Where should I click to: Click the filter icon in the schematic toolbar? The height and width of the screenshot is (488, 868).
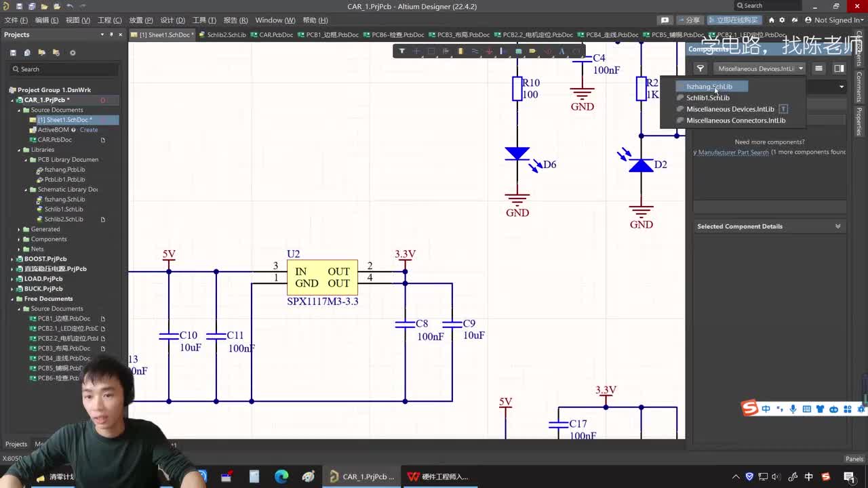pyautogui.click(x=401, y=51)
